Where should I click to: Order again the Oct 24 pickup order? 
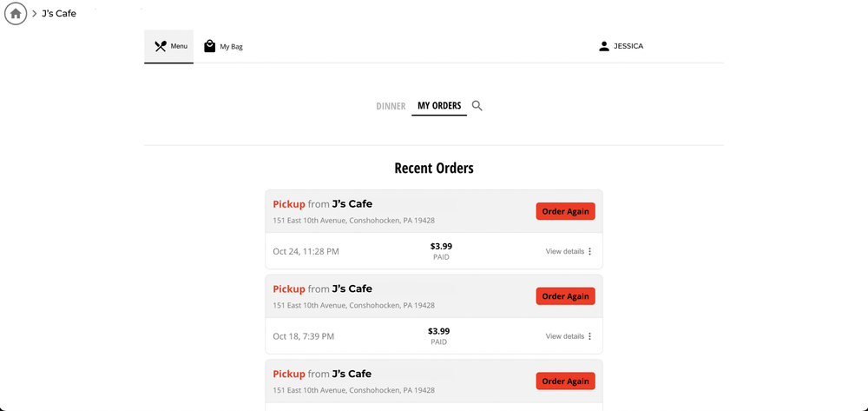[565, 211]
